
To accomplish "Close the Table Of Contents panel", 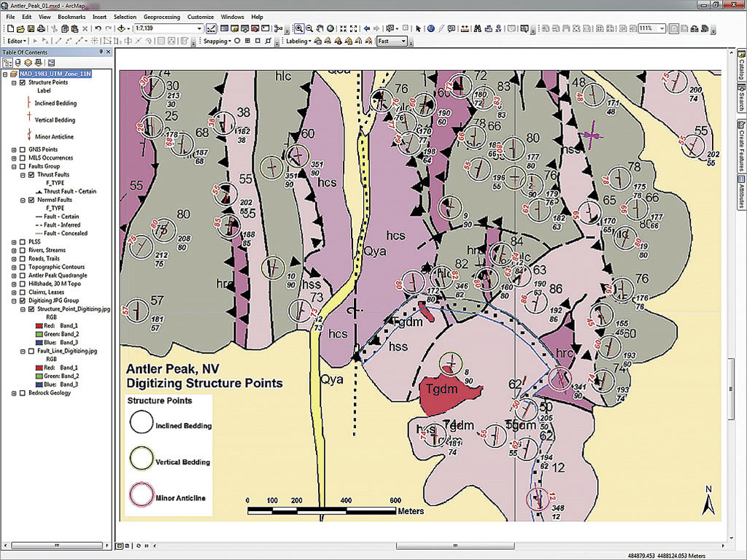I will [108, 52].
